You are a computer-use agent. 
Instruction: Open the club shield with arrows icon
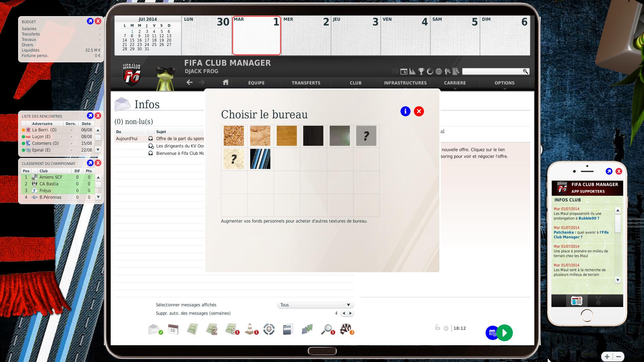[269, 329]
